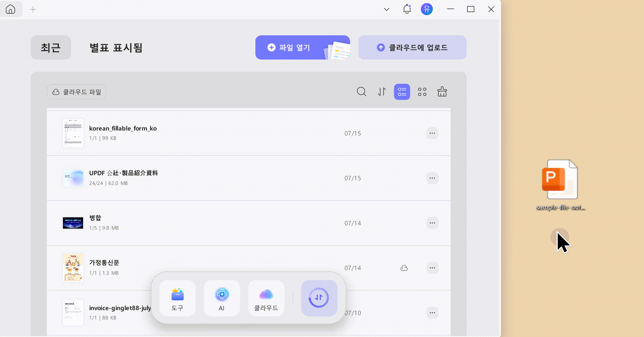Add a new tab with plus icon
644x337 pixels.
pos(33,9)
